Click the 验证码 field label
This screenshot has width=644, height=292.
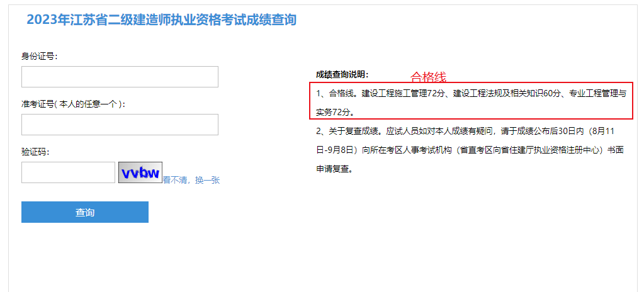coord(35,152)
